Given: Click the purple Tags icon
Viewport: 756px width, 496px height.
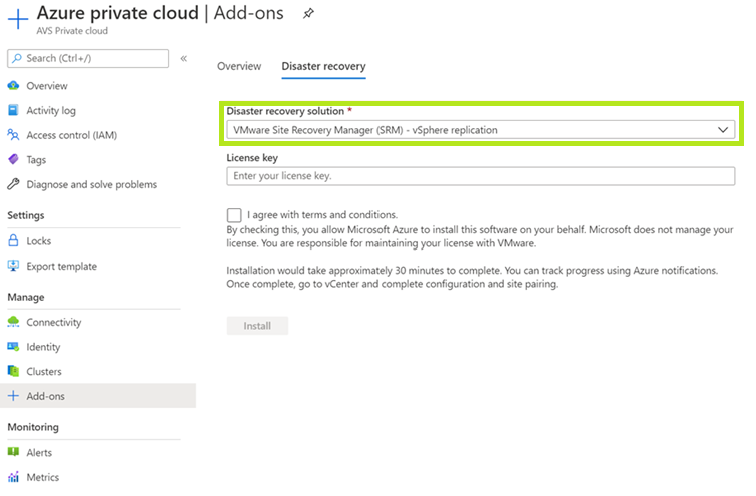Looking at the screenshot, I should [14, 159].
